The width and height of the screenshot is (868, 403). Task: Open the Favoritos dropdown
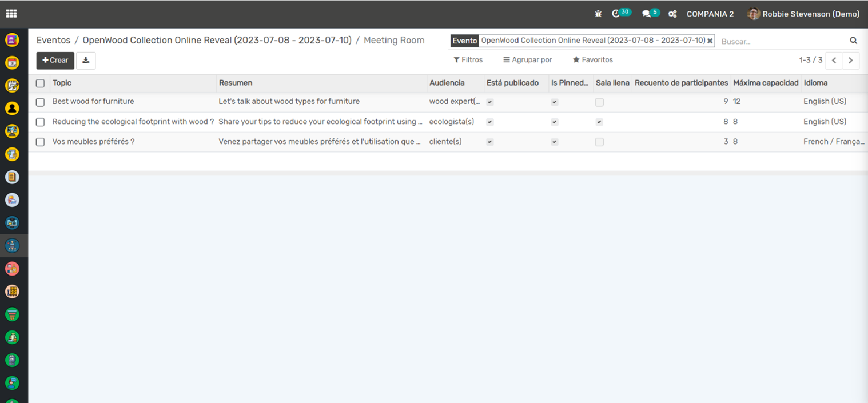click(592, 60)
